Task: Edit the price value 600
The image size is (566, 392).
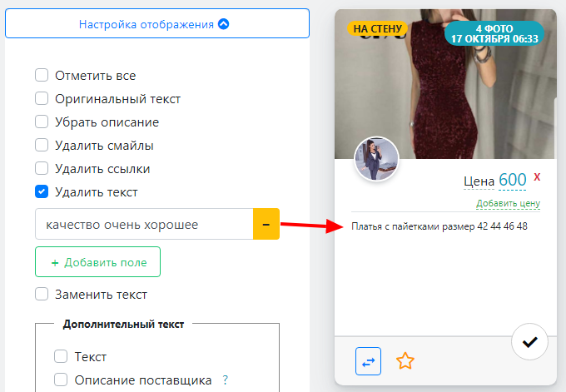Action: (x=513, y=181)
